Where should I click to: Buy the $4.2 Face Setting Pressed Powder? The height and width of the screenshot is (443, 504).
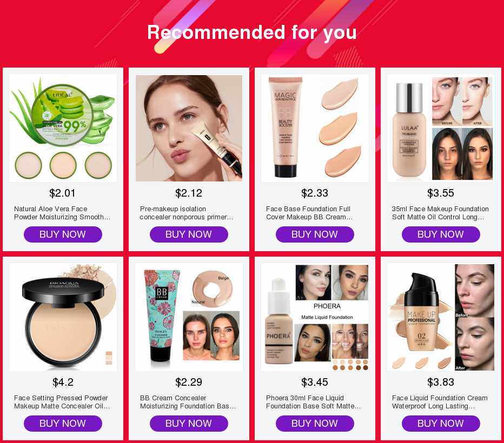pos(63,424)
